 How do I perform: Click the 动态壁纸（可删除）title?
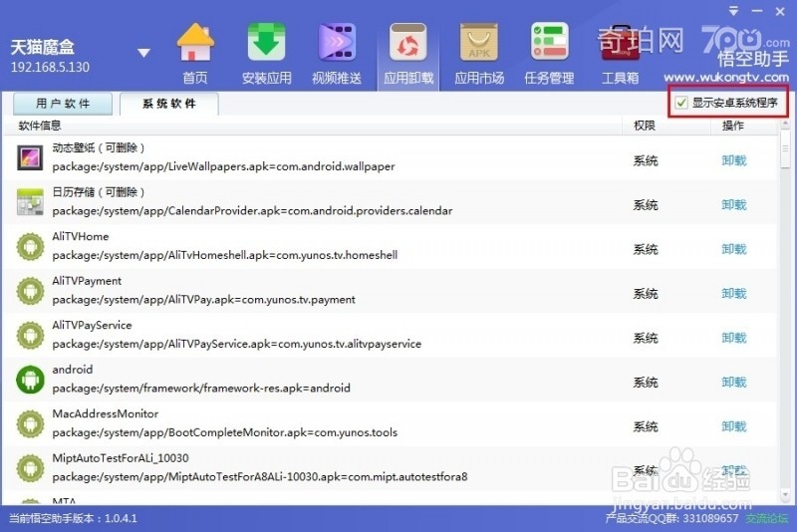(99, 147)
